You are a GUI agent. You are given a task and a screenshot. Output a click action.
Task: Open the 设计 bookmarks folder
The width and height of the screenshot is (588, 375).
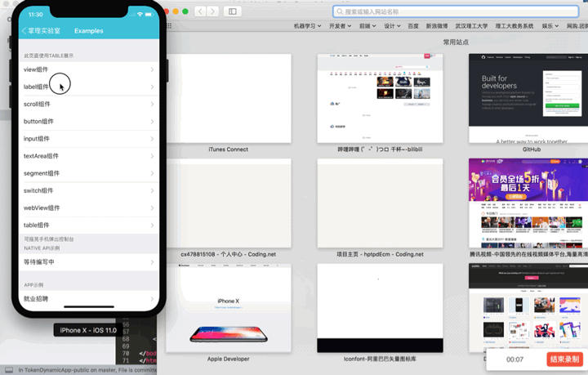click(x=392, y=26)
